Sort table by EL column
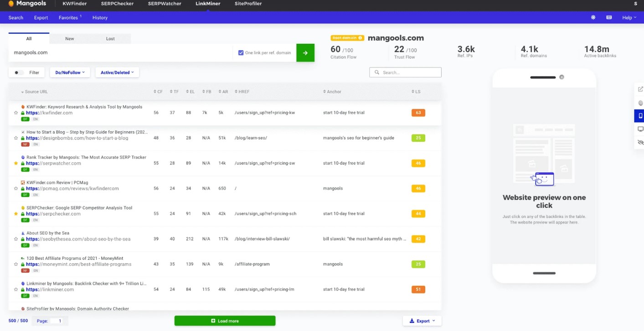 pos(191,92)
